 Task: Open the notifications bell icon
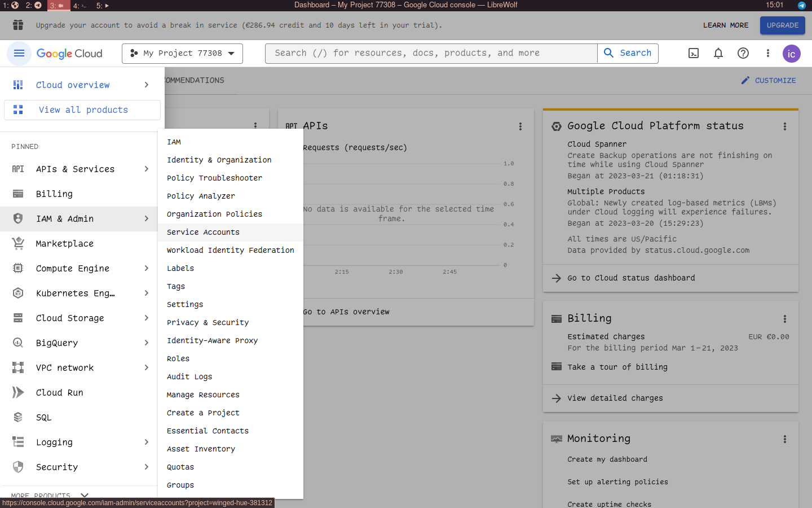[718, 53]
